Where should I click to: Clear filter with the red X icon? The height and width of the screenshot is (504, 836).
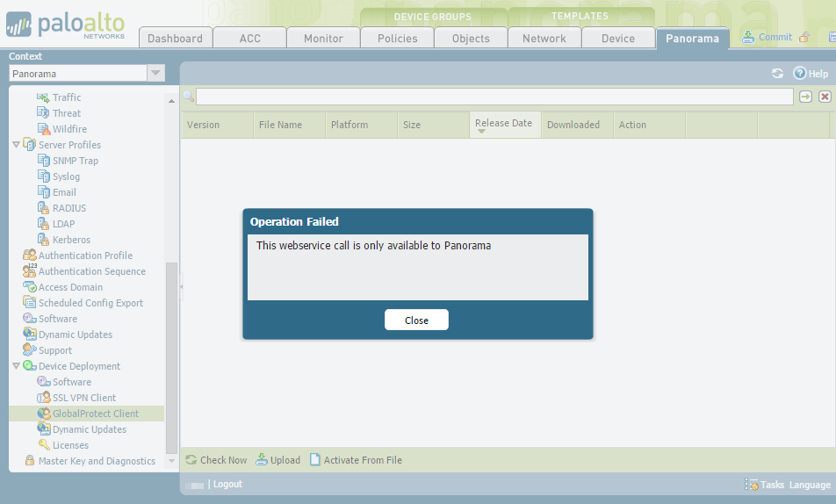coord(825,97)
